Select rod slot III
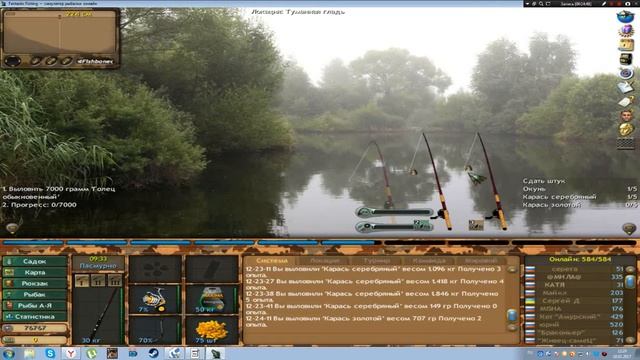This screenshot has height=360, width=640. coord(115,280)
